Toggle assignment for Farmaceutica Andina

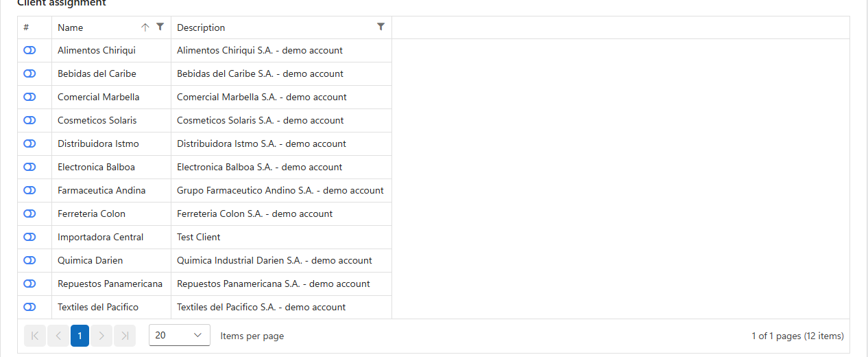[x=29, y=190]
